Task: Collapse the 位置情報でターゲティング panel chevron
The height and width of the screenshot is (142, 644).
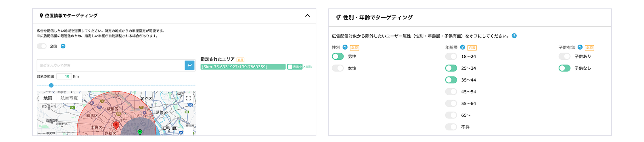Action: 307,15
